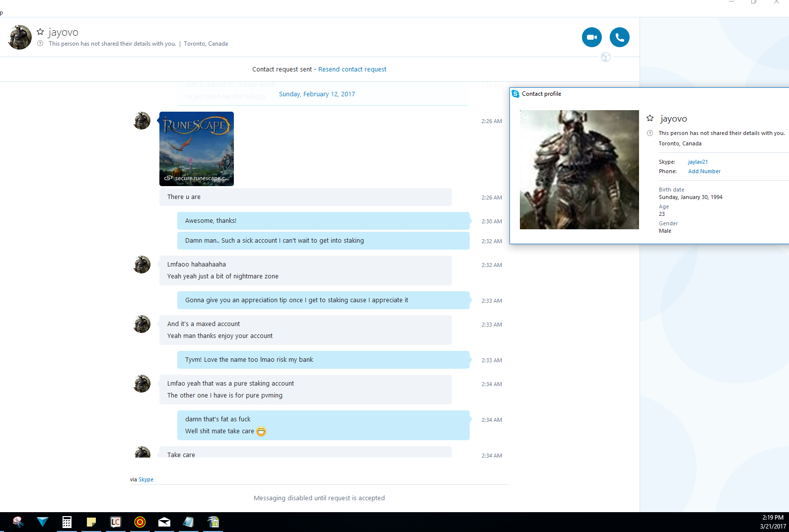Screen dimensions: 789x532
Task: Click jayovo name in Contact profile
Action: coord(674,119)
